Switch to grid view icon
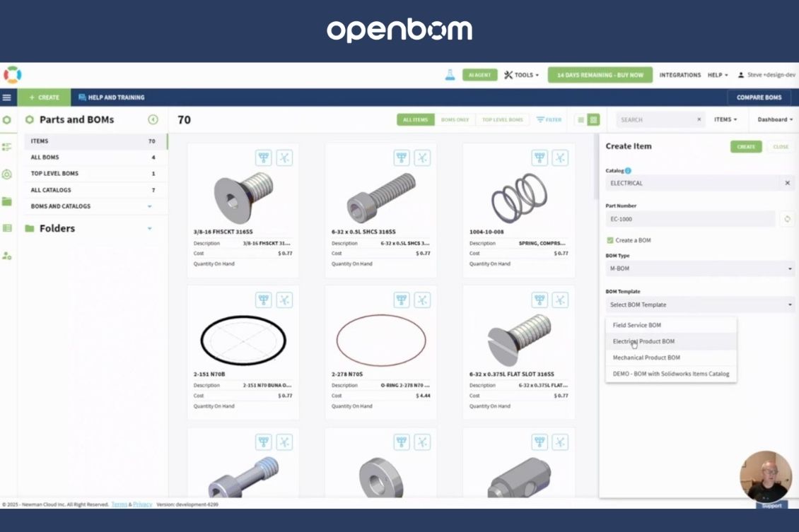799x532 pixels. click(x=593, y=119)
